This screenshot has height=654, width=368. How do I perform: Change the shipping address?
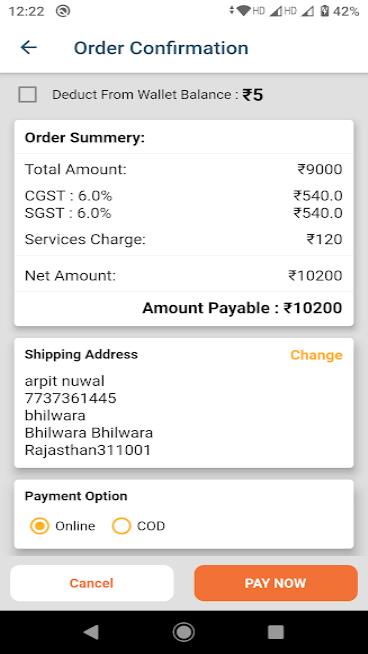[x=316, y=355]
